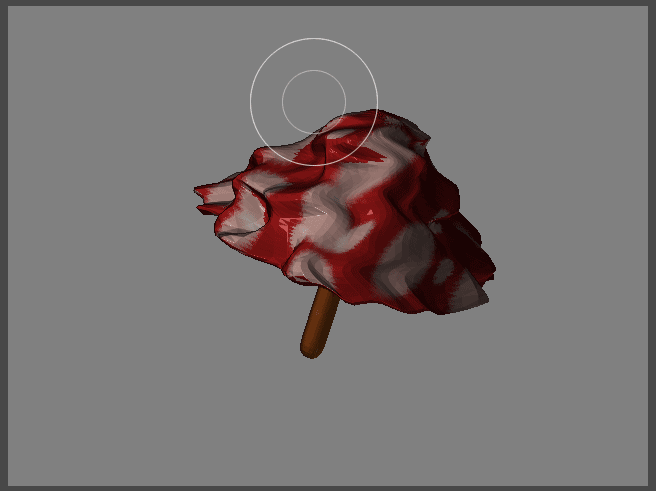
Task: Click the outer ring of the brush cursor
Action: click(x=251, y=101)
